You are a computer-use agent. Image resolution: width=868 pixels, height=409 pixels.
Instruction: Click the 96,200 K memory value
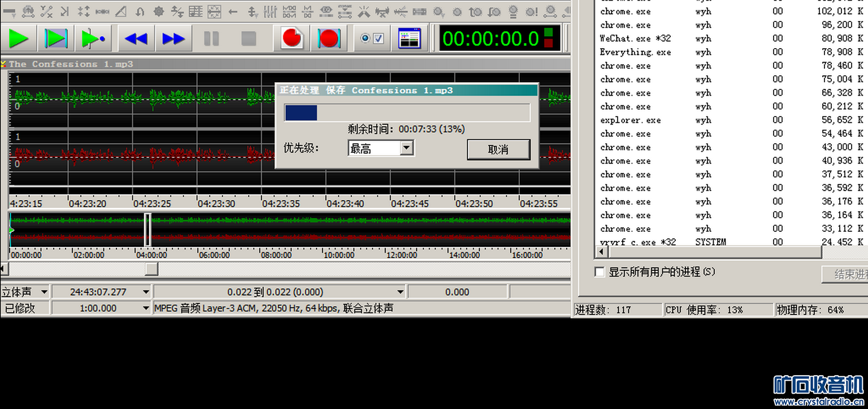[x=843, y=25]
